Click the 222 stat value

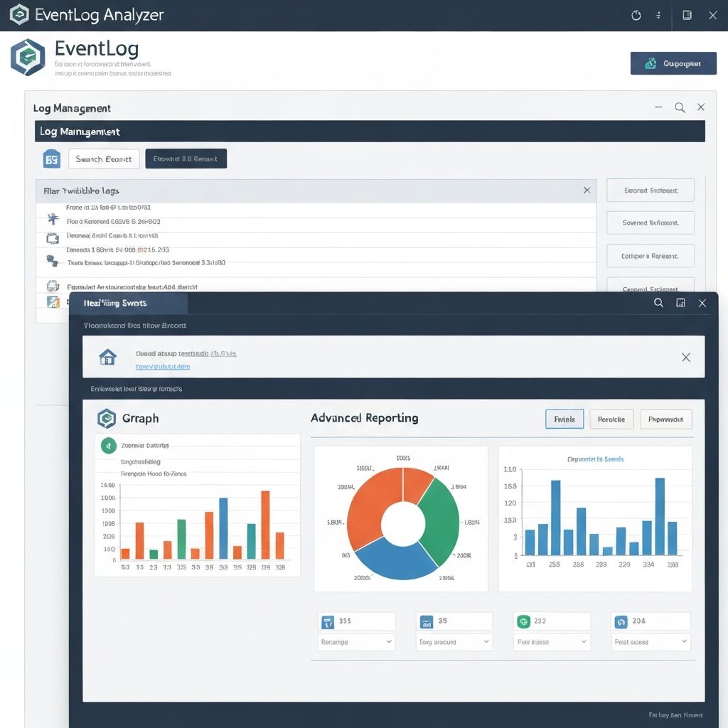(540, 621)
